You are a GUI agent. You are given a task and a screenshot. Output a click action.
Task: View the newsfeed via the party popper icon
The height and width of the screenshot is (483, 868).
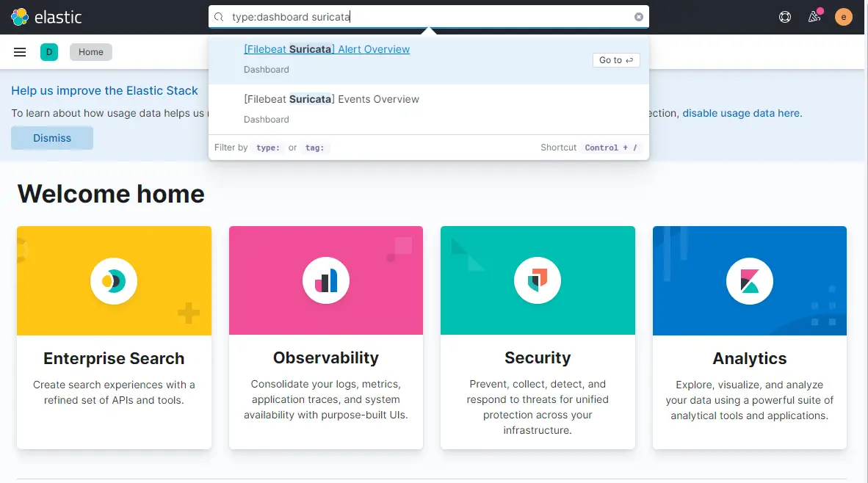[x=814, y=16]
